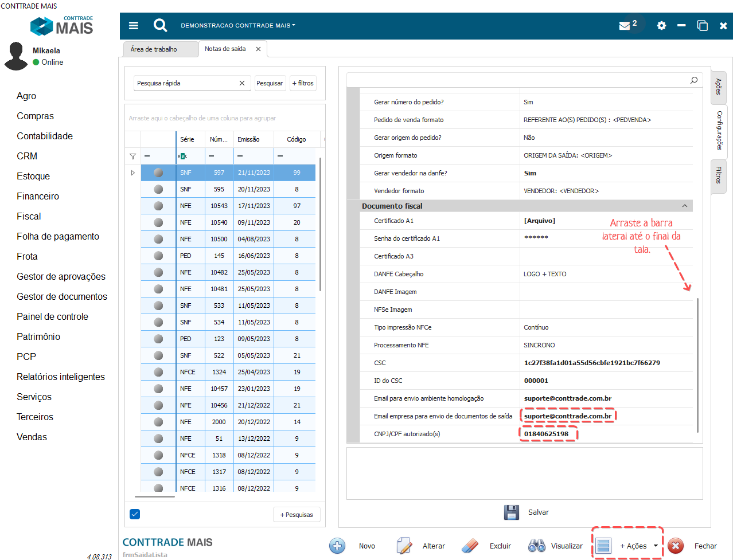Click the Novo plus icon

[337, 546]
